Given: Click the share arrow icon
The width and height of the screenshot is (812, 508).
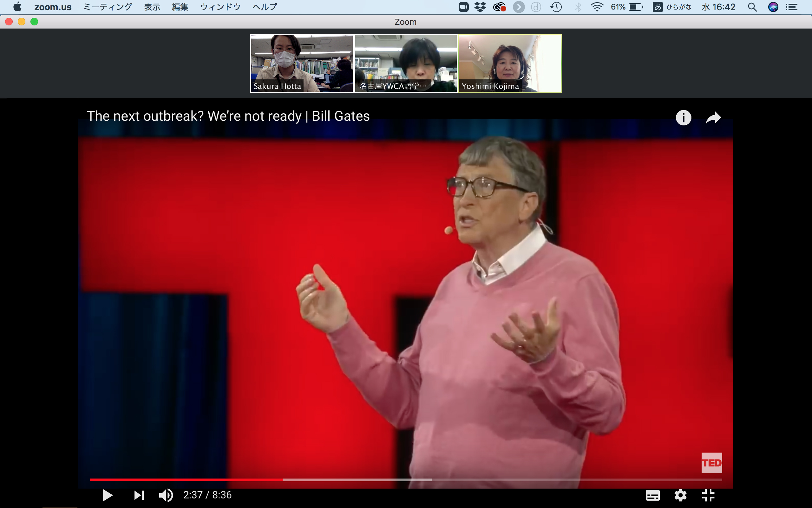Looking at the screenshot, I should tap(713, 117).
